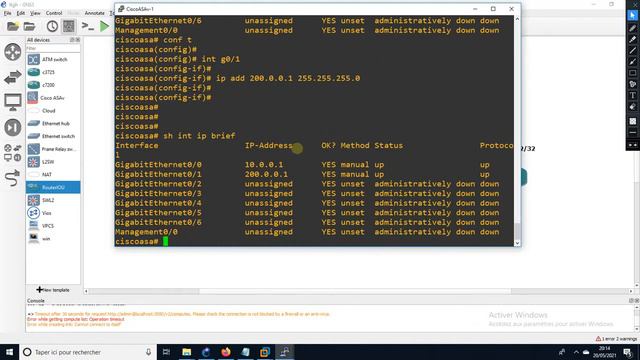Browse security devices category icon
The width and height of the screenshot is (640, 360).
(x=13, y=127)
